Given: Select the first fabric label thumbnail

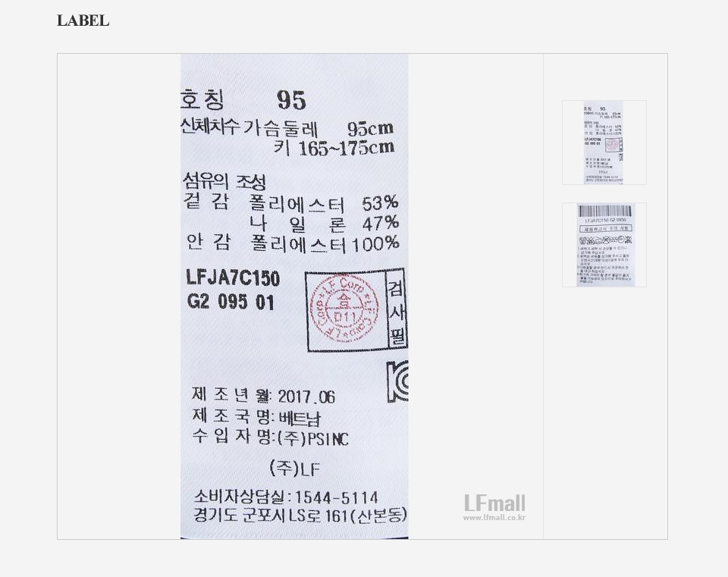Looking at the screenshot, I should [x=604, y=143].
